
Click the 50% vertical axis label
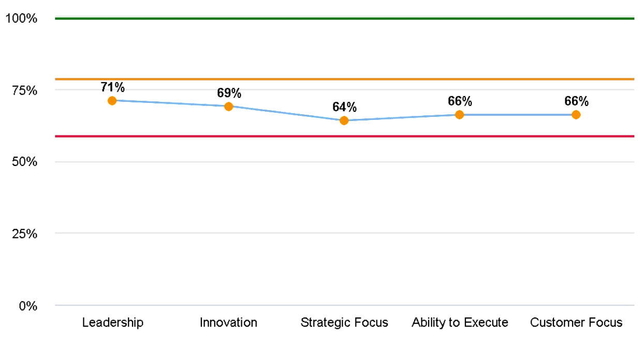[x=24, y=162]
